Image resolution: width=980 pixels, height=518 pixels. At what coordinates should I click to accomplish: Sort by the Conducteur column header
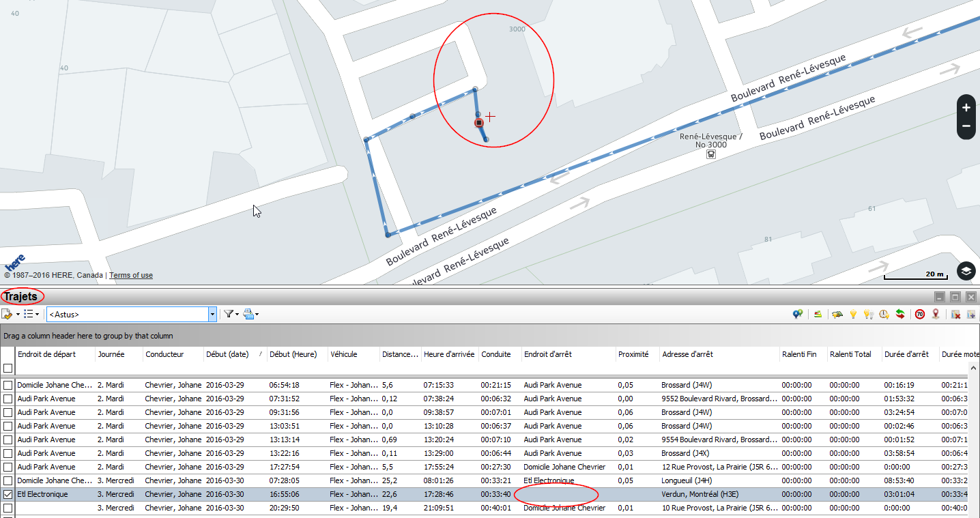164,354
